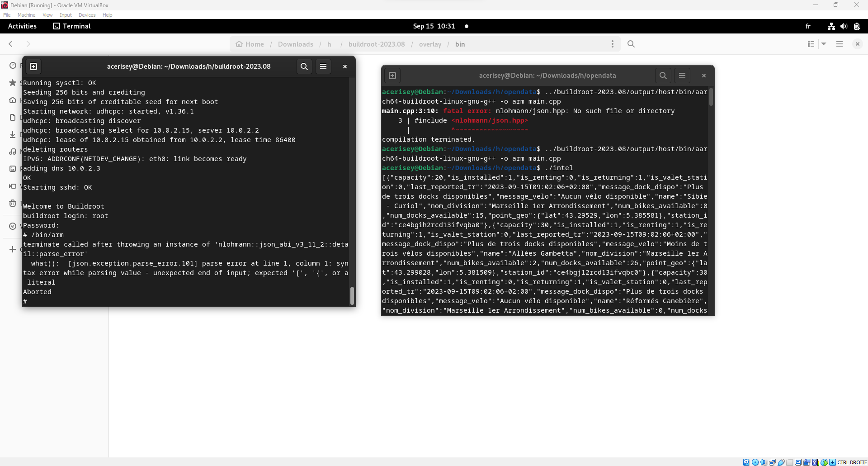Image resolution: width=868 pixels, height=466 pixels.
Task: Click the VirtualBox shared folders status icon
Action: (x=790, y=462)
